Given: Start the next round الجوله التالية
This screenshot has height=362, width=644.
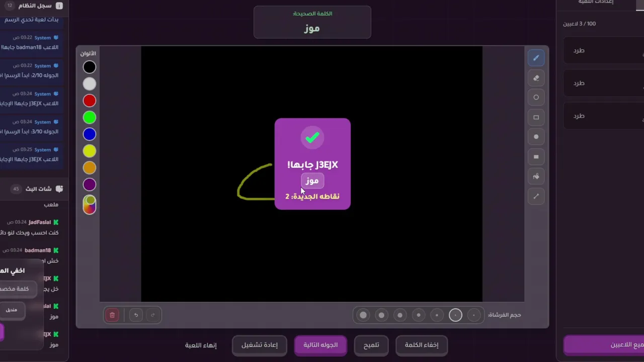Looking at the screenshot, I should [x=320, y=345].
